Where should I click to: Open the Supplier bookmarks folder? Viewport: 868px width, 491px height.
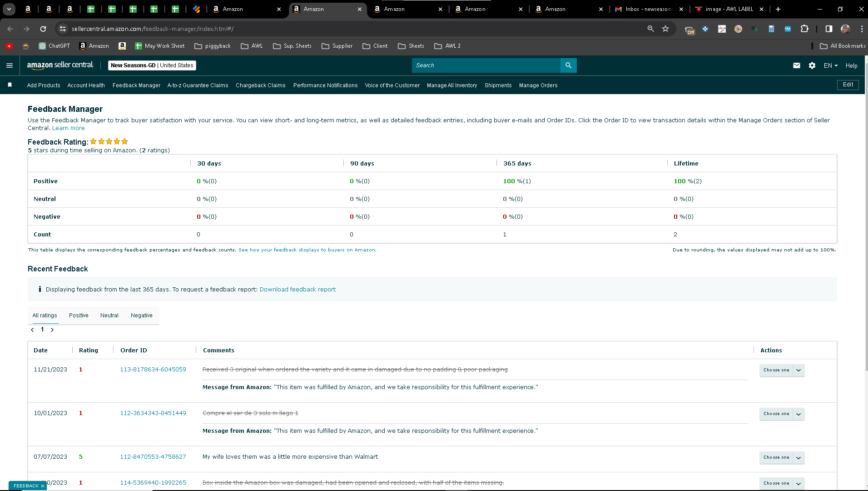(337, 46)
